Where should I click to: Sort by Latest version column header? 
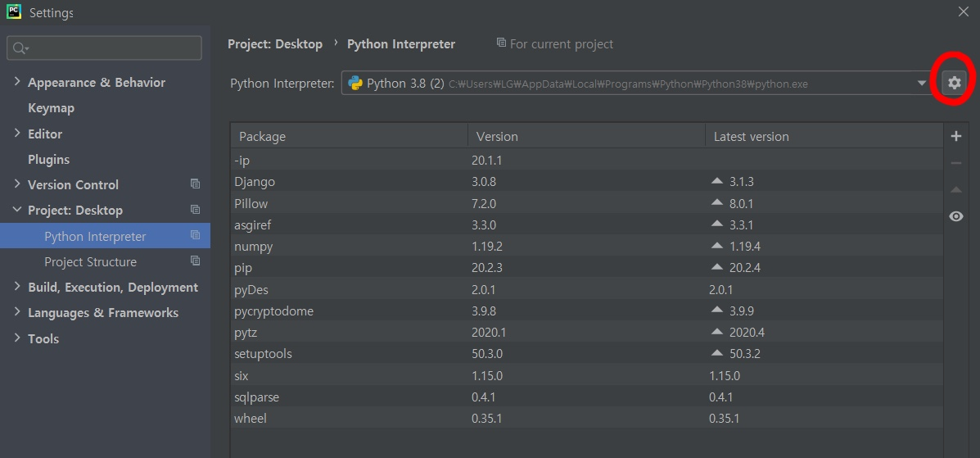(824, 136)
